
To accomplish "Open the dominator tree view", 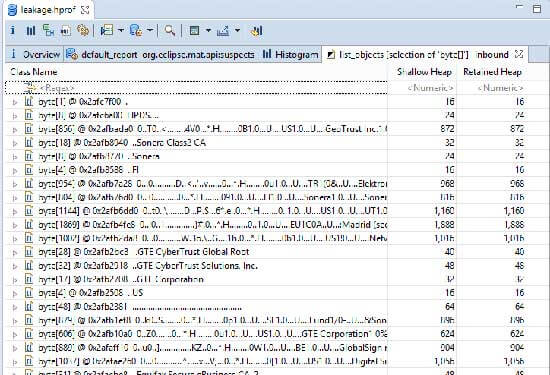I will click(48, 31).
